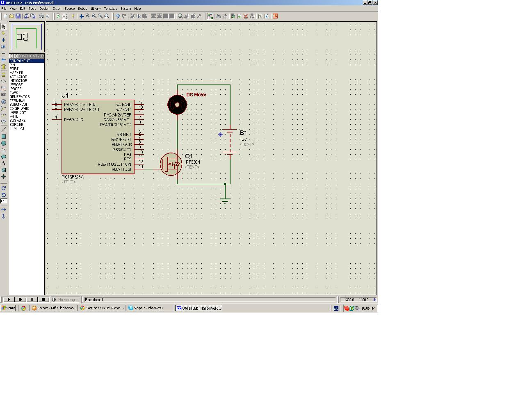Pause the simulation

click(32, 300)
